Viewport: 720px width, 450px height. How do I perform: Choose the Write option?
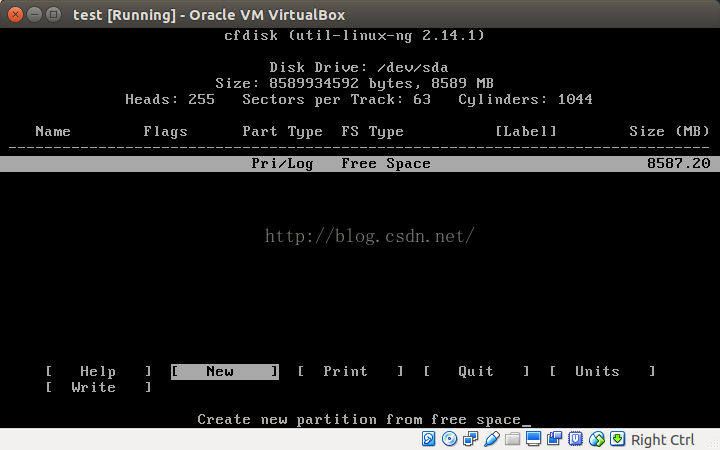tap(98, 387)
